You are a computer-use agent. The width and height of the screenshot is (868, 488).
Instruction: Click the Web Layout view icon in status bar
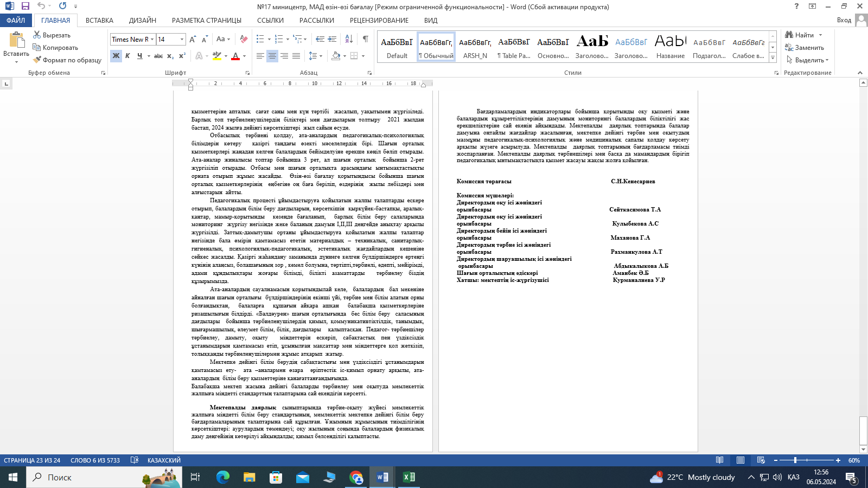(761, 460)
